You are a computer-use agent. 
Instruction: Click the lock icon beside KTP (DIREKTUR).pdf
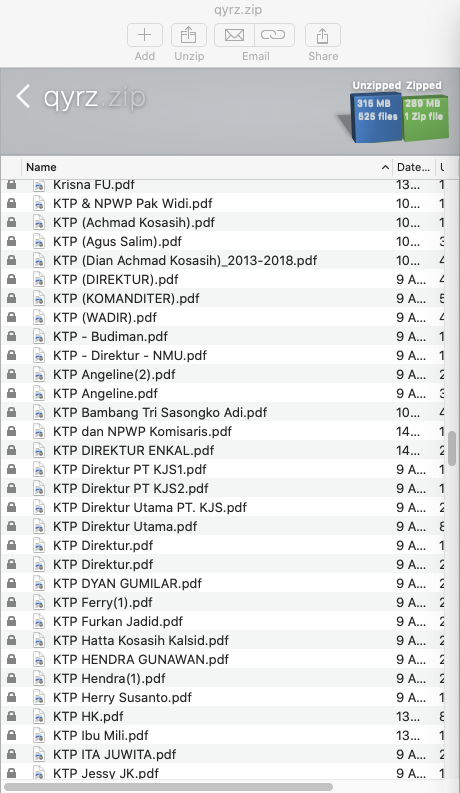pyautogui.click(x=11, y=279)
